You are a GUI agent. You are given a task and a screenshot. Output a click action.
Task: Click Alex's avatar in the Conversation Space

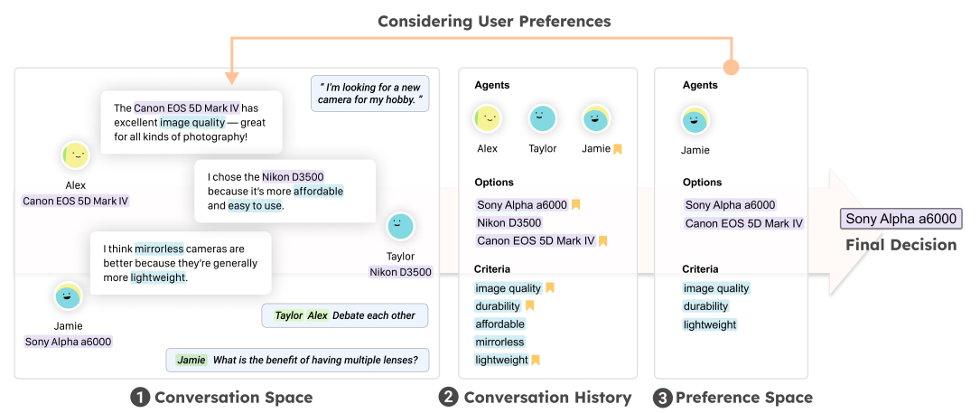pyautogui.click(x=76, y=155)
